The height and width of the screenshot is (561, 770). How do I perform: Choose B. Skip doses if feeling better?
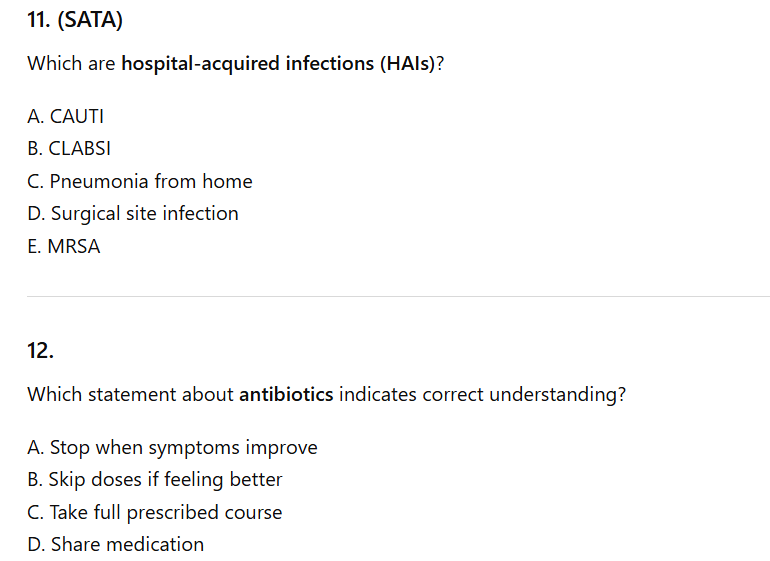point(155,479)
